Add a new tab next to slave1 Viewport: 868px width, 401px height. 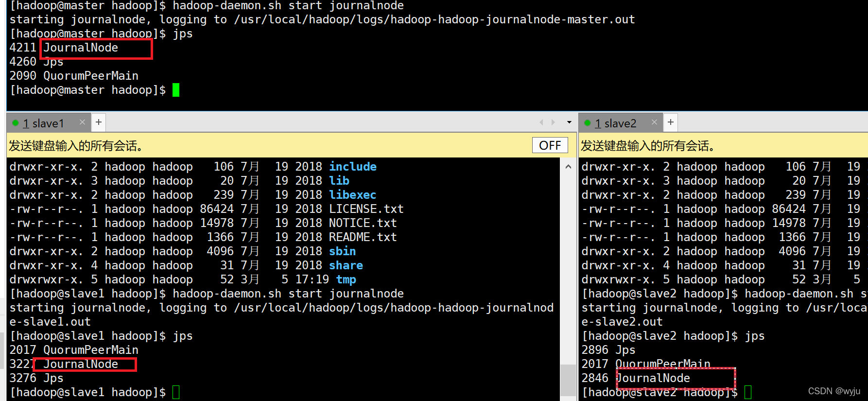tap(99, 122)
